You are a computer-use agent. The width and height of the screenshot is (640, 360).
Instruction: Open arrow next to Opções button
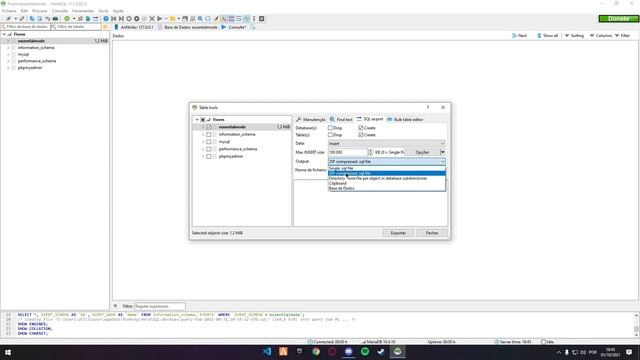pos(442,152)
